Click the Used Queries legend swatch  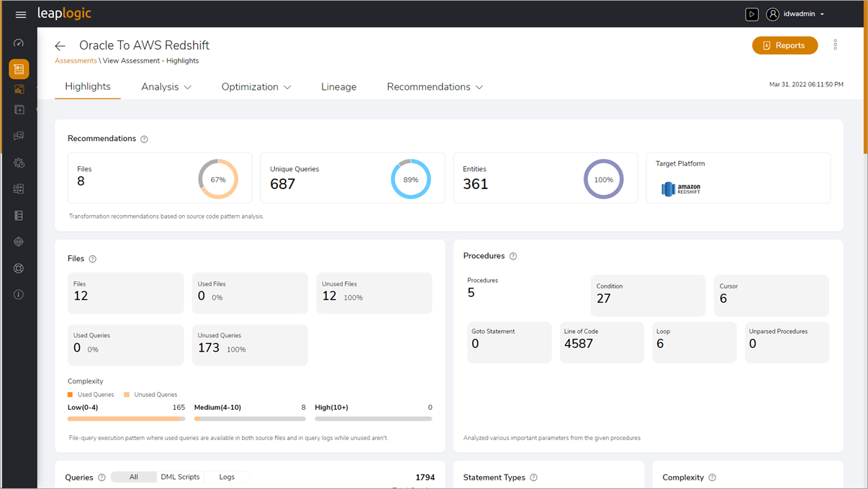point(71,395)
